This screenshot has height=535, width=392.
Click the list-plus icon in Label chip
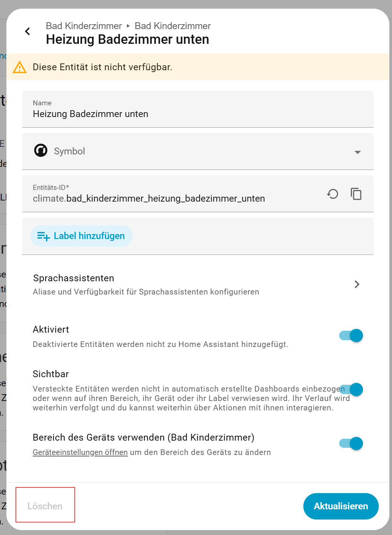[43, 236]
